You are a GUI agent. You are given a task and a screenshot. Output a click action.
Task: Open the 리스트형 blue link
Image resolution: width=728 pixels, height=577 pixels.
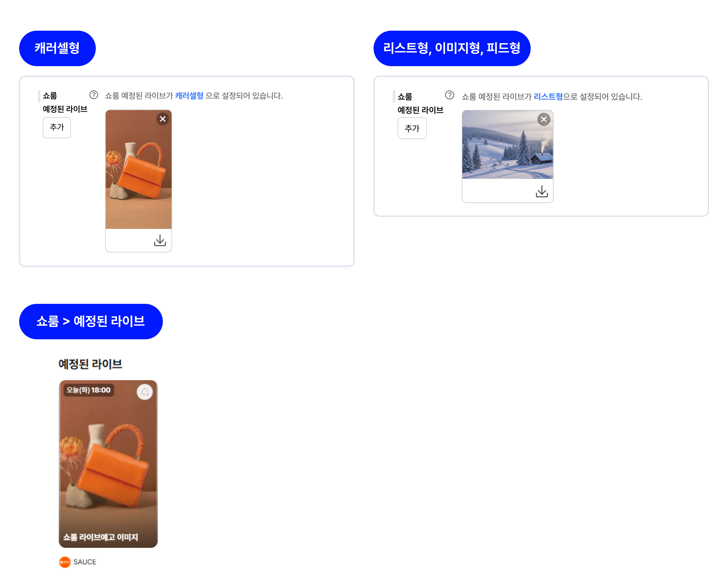[x=548, y=97]
